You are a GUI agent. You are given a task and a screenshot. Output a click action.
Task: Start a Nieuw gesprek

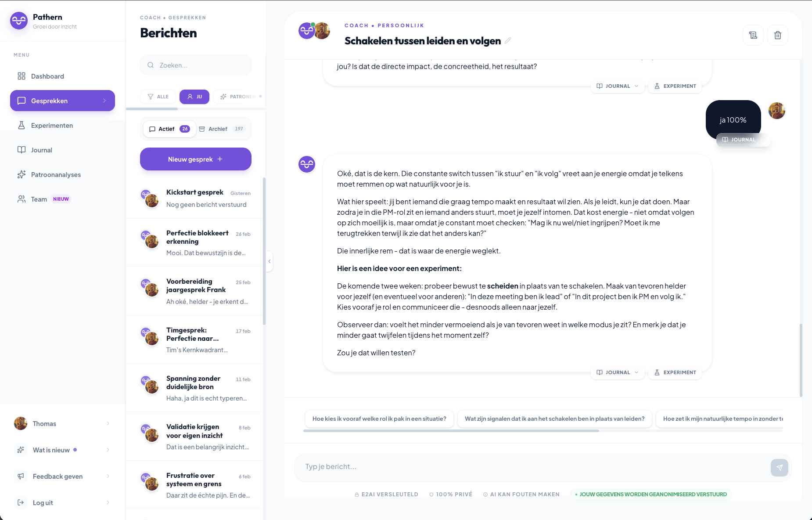pyautogui.click(x=195, y=159)
